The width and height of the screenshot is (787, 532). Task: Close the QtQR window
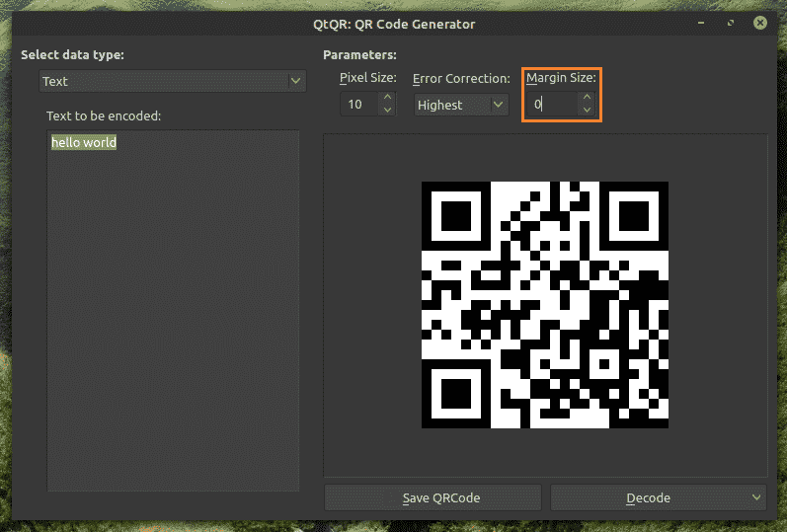click(759, 23)
